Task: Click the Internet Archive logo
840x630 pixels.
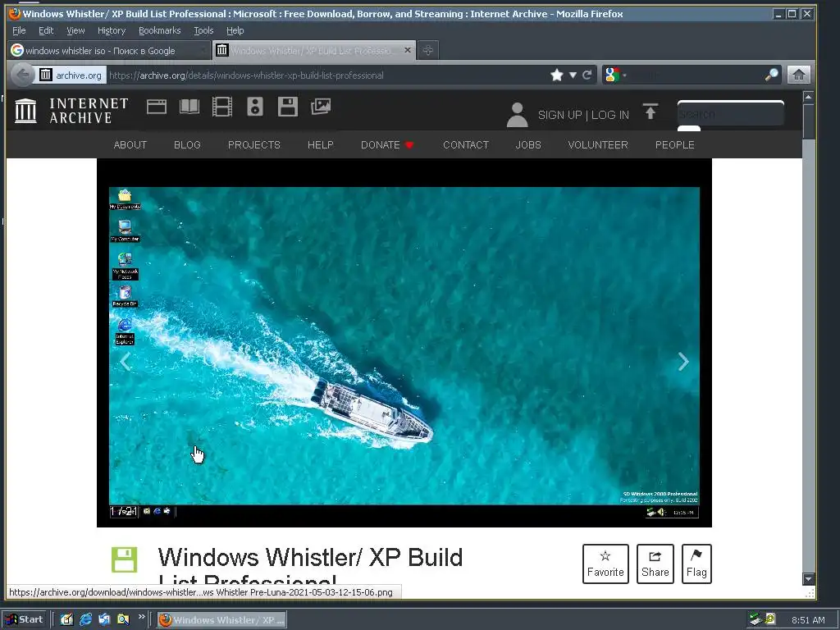Action: tap(71, 111)
